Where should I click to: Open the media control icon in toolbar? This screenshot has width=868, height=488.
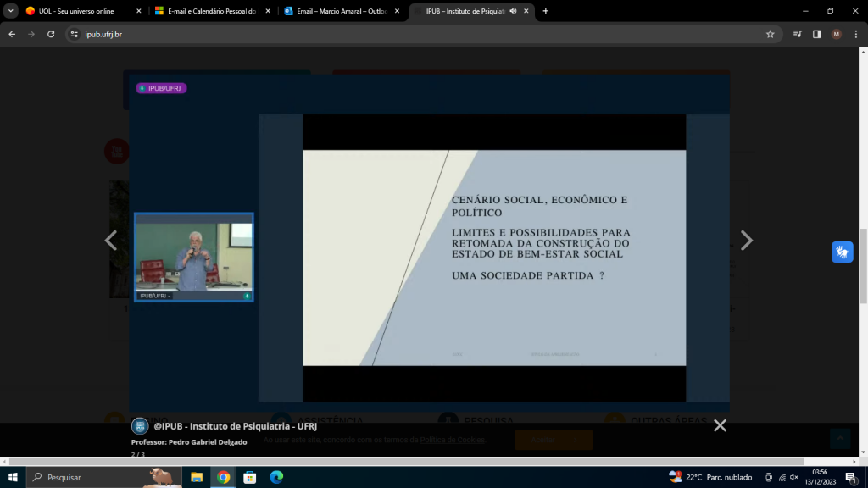tap(798, 34)
